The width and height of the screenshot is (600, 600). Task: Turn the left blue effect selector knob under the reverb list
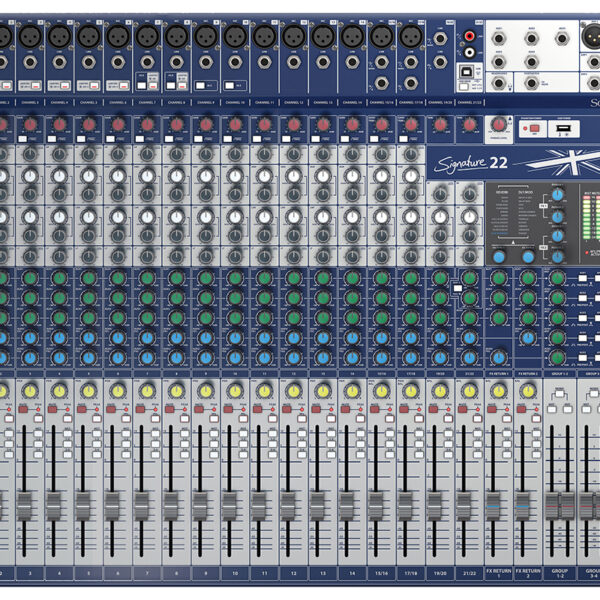tap(499, 257)
